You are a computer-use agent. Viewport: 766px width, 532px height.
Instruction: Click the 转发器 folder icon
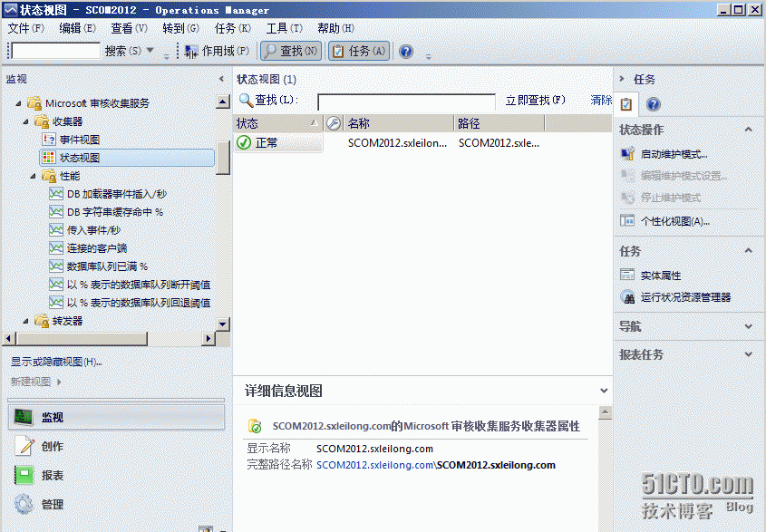pos(42,321)
